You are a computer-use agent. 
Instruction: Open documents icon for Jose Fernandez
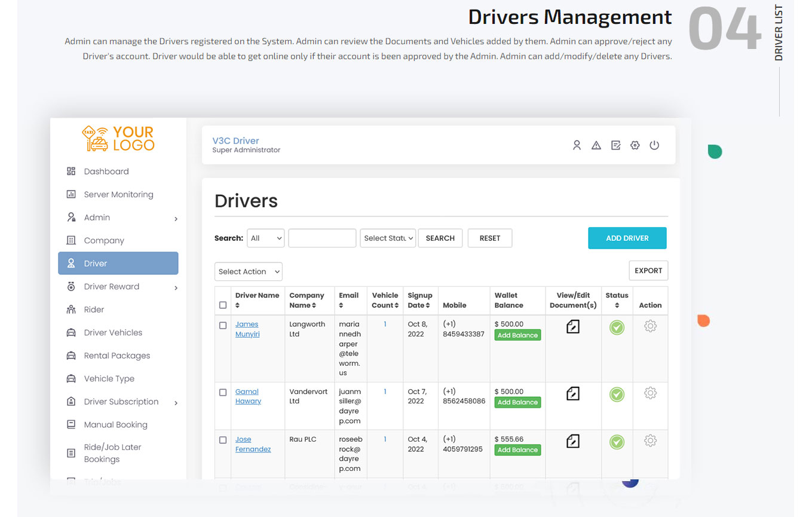pyautogui.click(x=573, y=441)
